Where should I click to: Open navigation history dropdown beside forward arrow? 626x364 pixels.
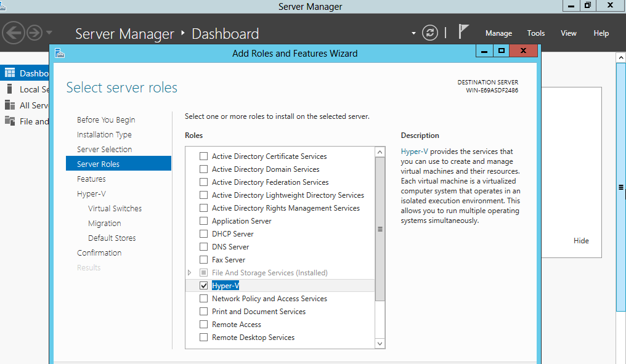(x=49, y=32)
